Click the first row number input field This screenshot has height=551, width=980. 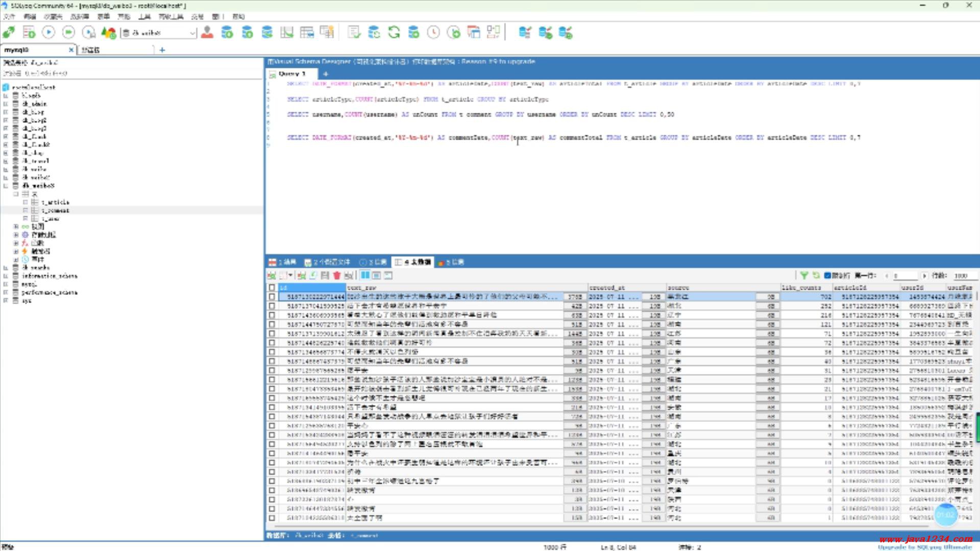click(904, 275)
